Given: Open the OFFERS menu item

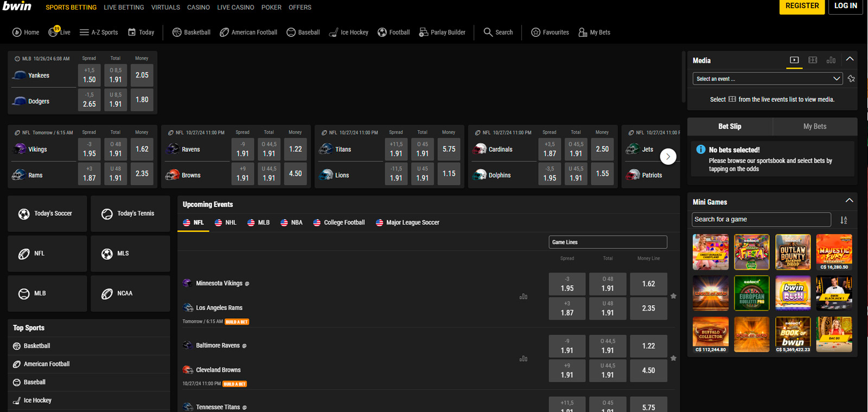Looking at the screenshot, I should click(x=300, y=8).
